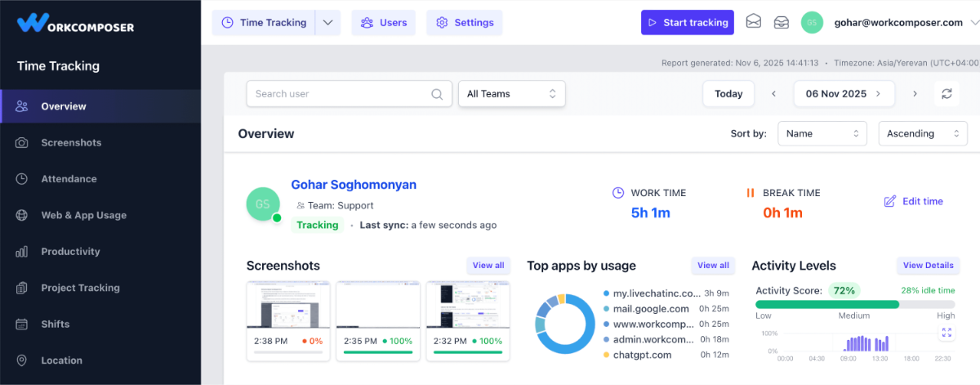Click the 72% activity score badge

coord(844,290)
